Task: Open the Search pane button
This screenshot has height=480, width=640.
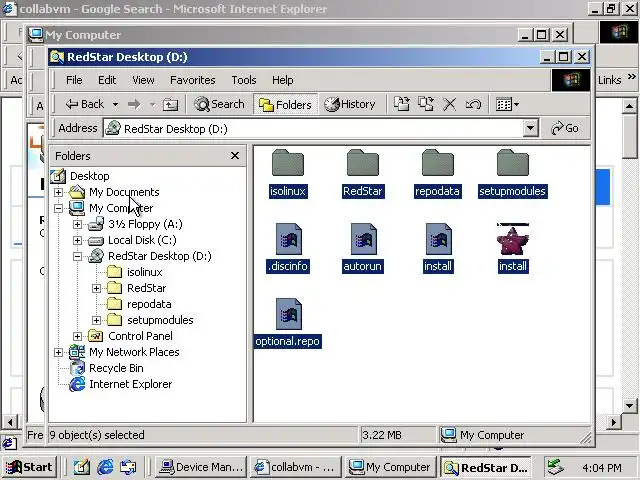Action: tap(220, 104)
